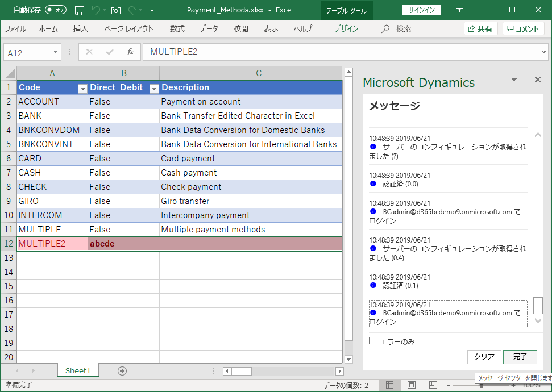Select Normal view icon in status bar
552x392 pixels.
click(389, 385)
